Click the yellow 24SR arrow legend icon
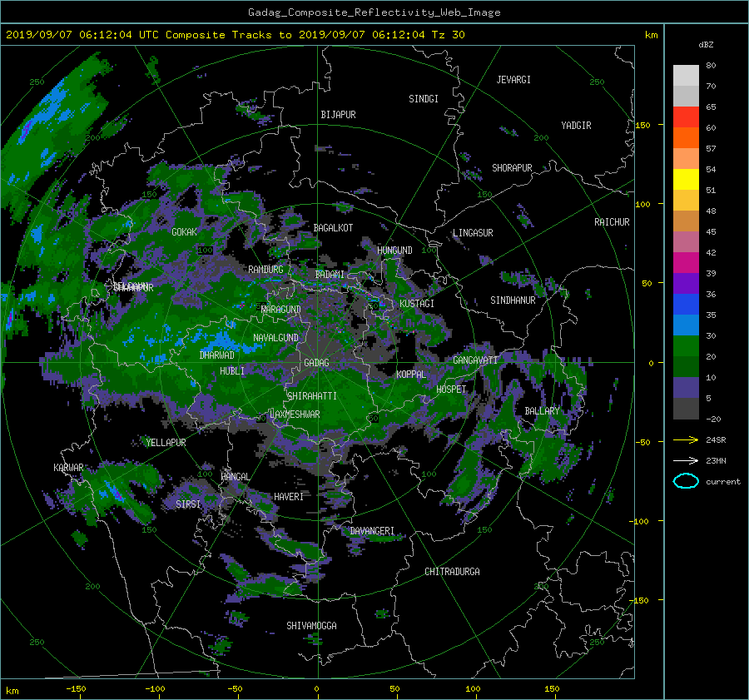 (x=686, y=440)
